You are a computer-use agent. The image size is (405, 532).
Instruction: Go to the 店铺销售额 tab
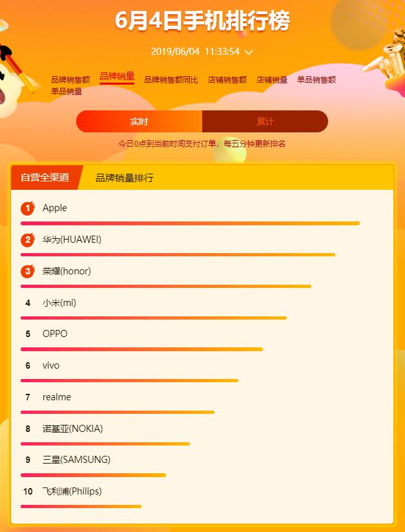coord(227,79)
